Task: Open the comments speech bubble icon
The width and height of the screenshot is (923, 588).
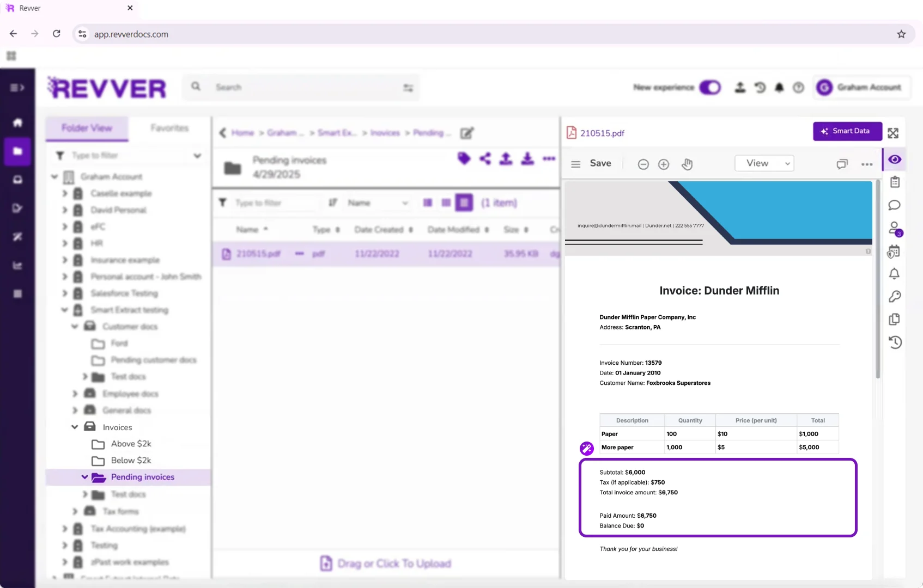Action: pos(894,205)
